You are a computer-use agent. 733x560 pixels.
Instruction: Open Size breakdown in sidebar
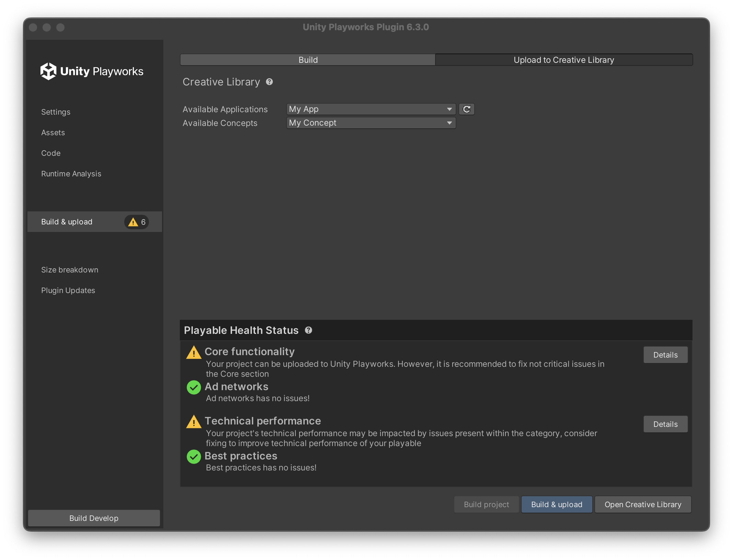click(x=70, y=270)
